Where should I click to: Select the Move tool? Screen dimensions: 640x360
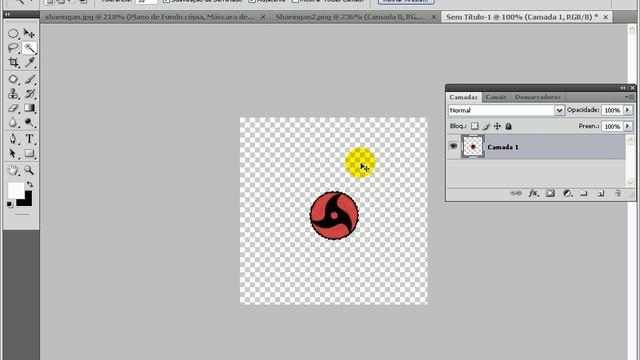tap(29, 33)
